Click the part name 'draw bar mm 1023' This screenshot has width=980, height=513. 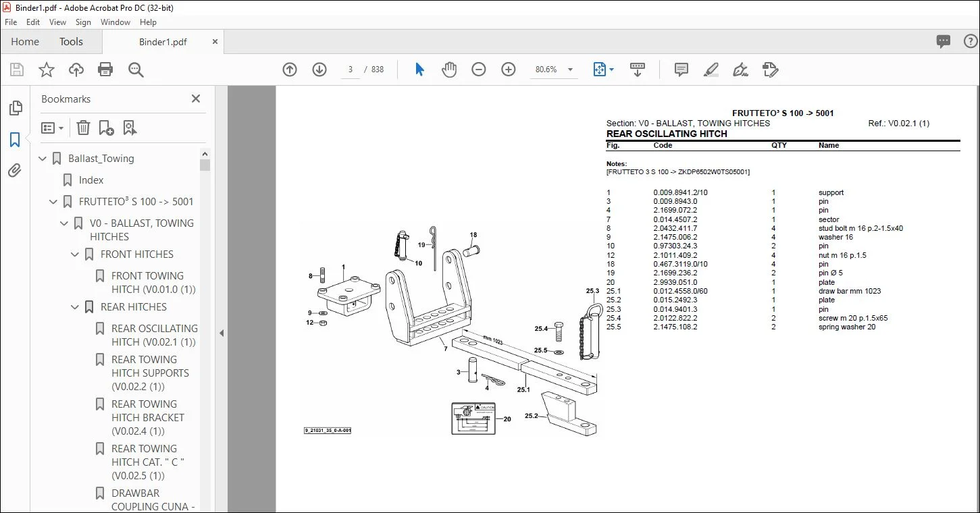(x=850, y=291)
